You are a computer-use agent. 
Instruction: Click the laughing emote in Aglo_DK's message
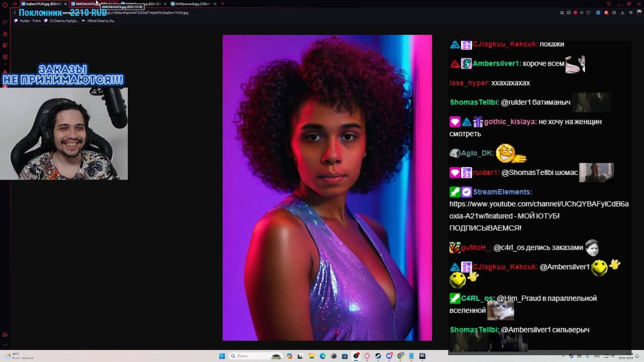510,153
